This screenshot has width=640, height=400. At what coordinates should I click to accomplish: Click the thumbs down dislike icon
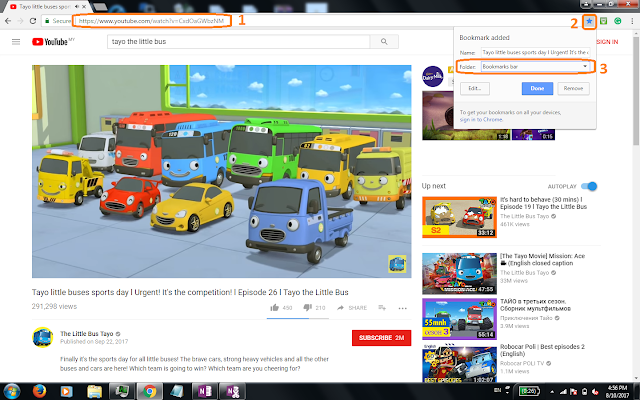[308, 307]
